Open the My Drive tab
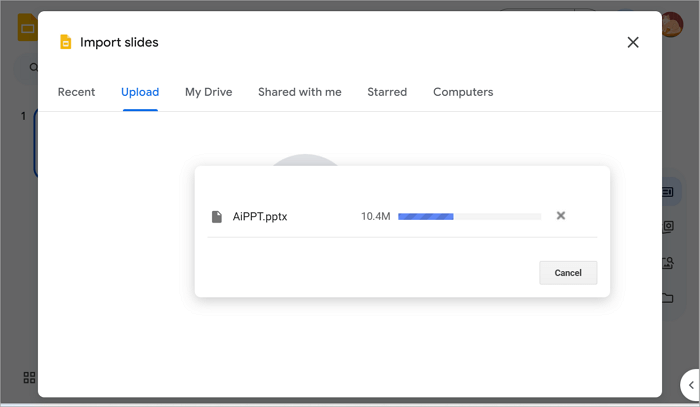This screenshot has width=700, height=407. (x=208, y=92)
